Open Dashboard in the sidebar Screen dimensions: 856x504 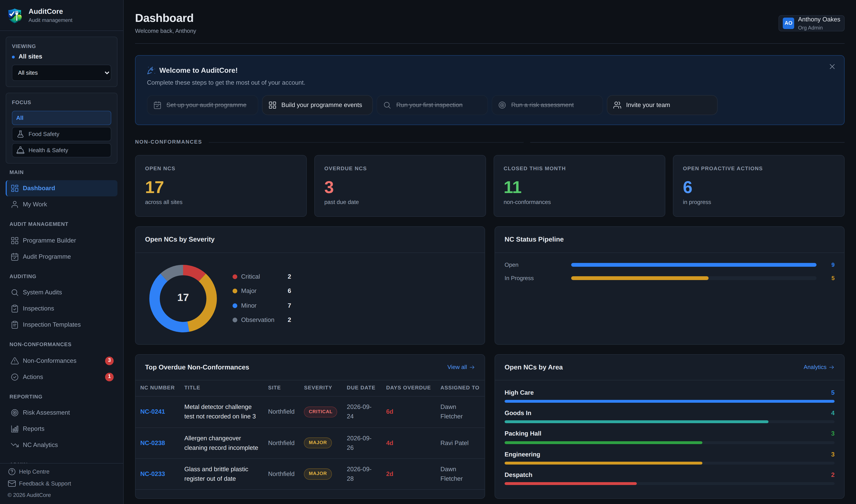coord(61,188)
